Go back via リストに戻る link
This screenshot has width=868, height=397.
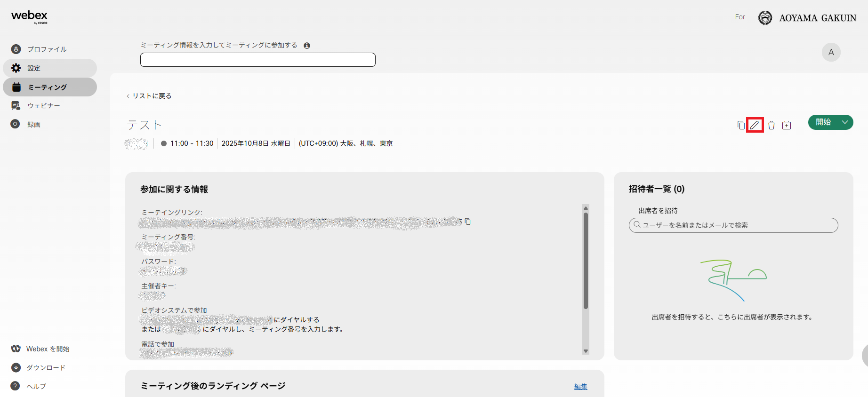149,96
